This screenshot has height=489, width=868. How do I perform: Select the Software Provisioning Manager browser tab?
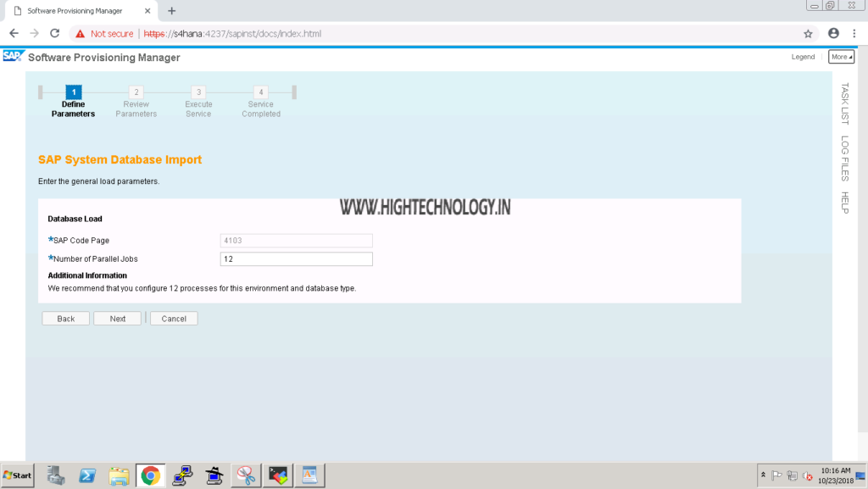tap(81, 11)
